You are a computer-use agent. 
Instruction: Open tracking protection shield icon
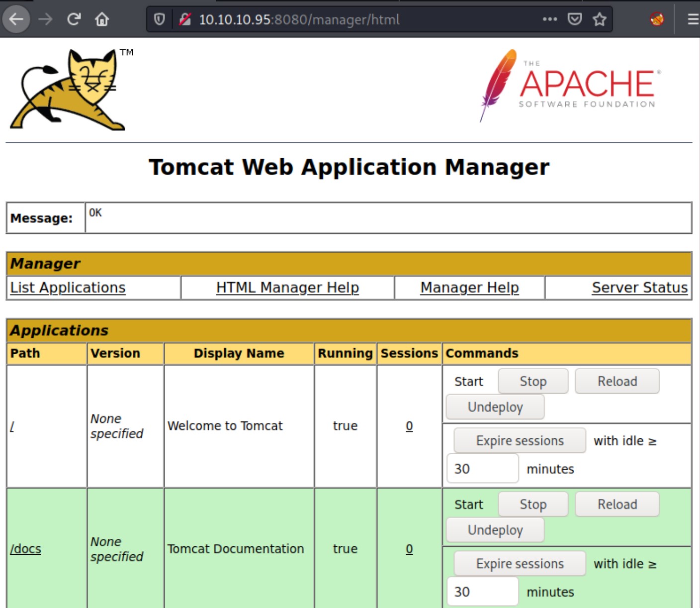coord(159,19)
